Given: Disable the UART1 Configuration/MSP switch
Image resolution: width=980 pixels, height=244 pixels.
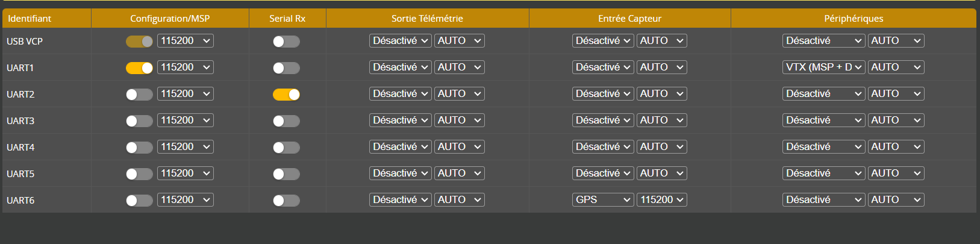Looking at the screenshot, I should pyautogui.click(x=139, y=68).
